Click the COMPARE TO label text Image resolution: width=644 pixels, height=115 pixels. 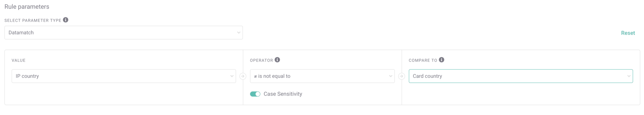(423, 60)
